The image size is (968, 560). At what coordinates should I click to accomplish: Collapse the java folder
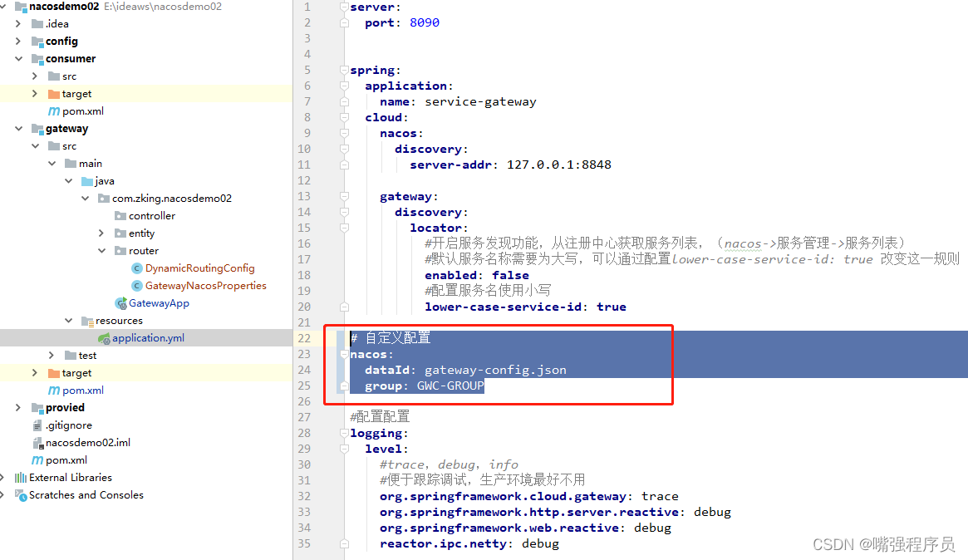[68, 181]
